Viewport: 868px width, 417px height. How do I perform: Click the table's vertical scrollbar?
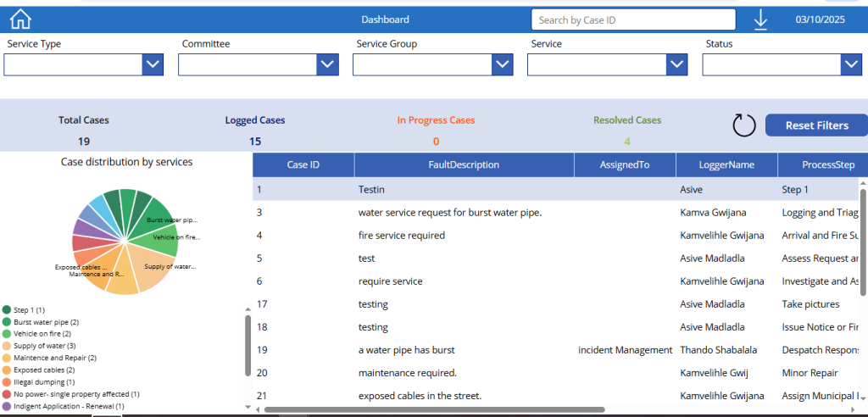(x=863, y=242)
